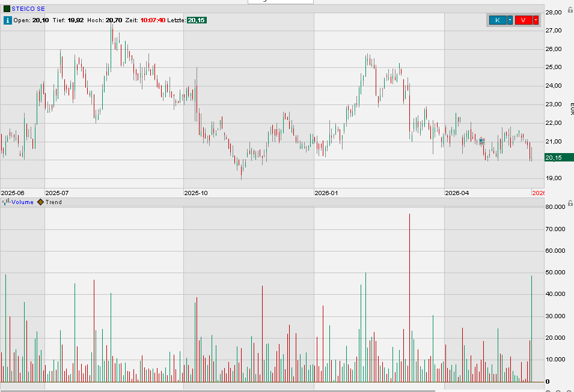Click the 2025-06 date label
The height and width of the screenshot is (392, 574).
[13, 193]
